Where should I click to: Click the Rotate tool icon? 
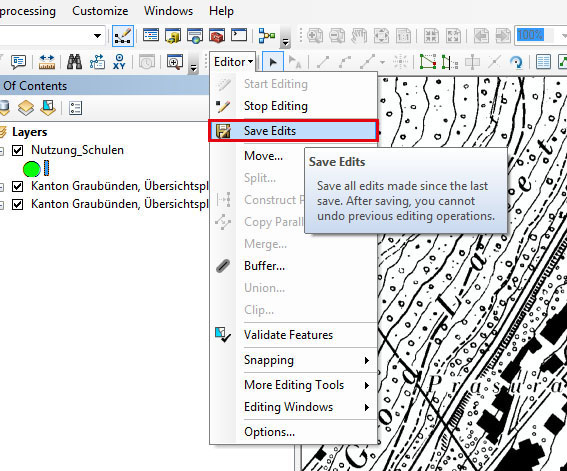[x=516, y=62]
